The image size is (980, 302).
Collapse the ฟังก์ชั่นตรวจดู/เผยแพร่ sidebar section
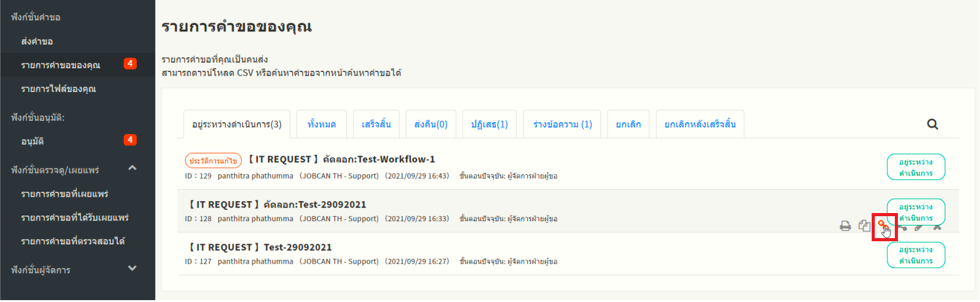tap(132, 168)
